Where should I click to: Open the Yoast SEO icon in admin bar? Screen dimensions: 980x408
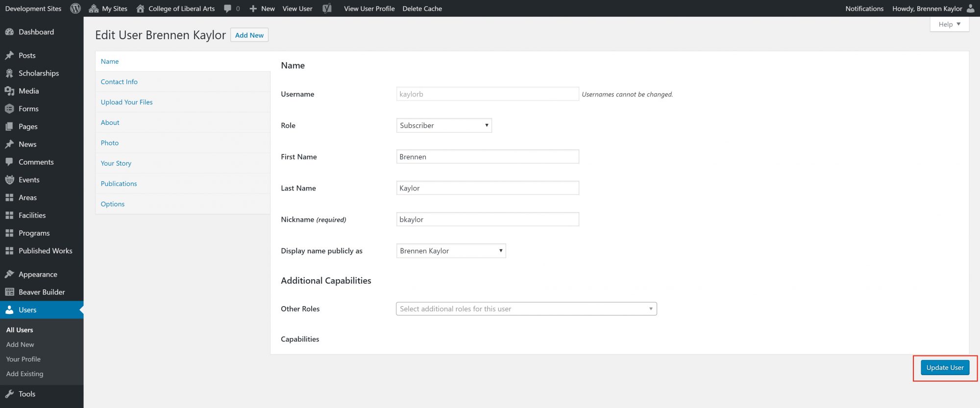tap(327, 8)
